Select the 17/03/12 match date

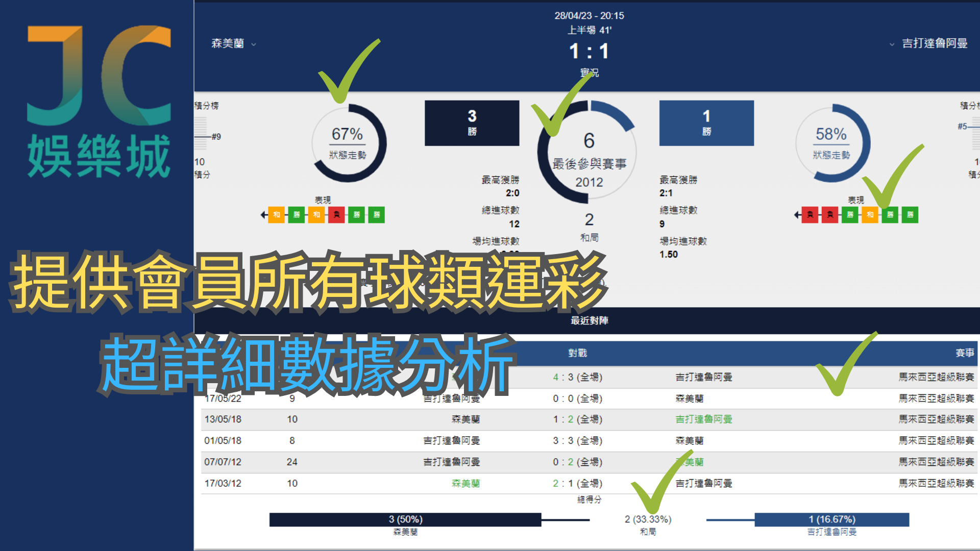coord(223,484)
